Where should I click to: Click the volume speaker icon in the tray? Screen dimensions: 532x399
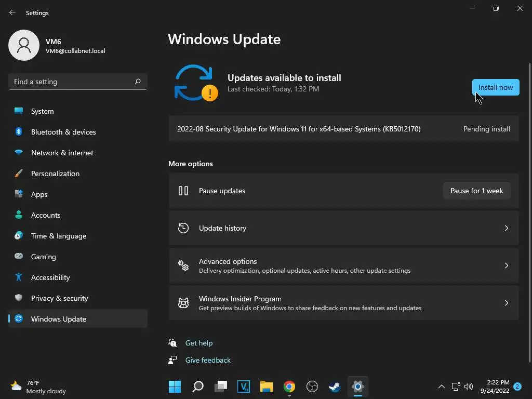click(x=469, y=387)
